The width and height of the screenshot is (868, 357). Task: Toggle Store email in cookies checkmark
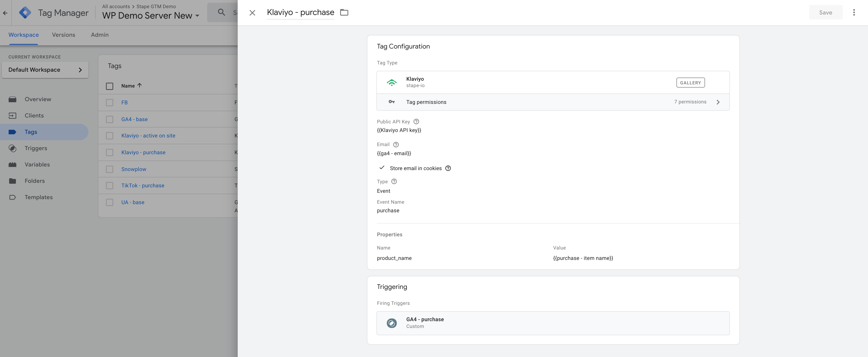(382, 168)
